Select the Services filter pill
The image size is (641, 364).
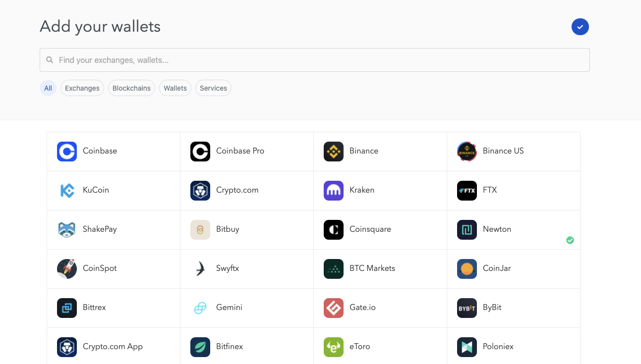(x=213, y=88)
